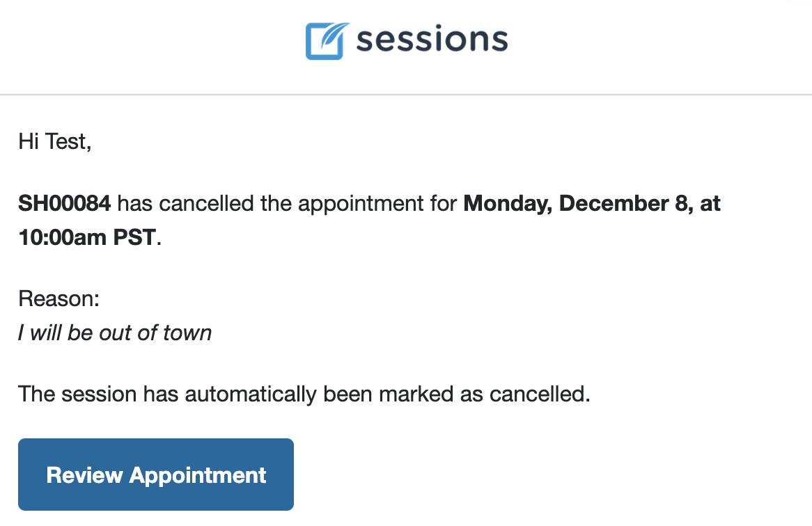Click the blue Sessions feather logo icon
Viewport: 812px width, 526px height.
(x=326, y=41)
